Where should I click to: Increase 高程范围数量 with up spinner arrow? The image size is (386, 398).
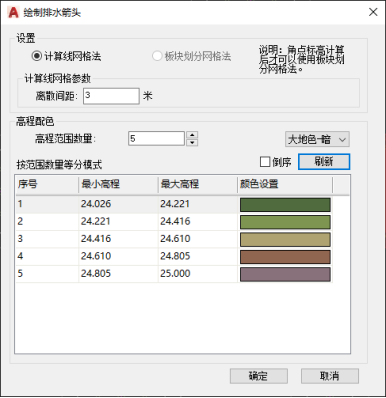coord(192,135)
